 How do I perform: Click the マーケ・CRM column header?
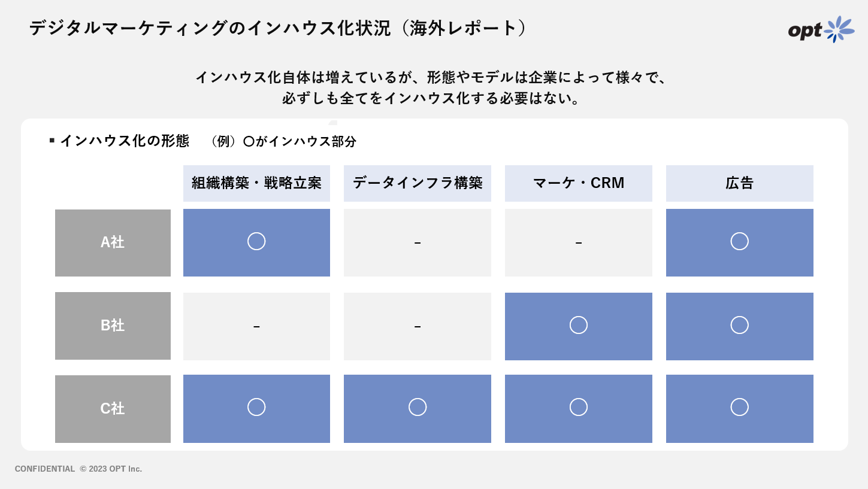pos(579,183)
